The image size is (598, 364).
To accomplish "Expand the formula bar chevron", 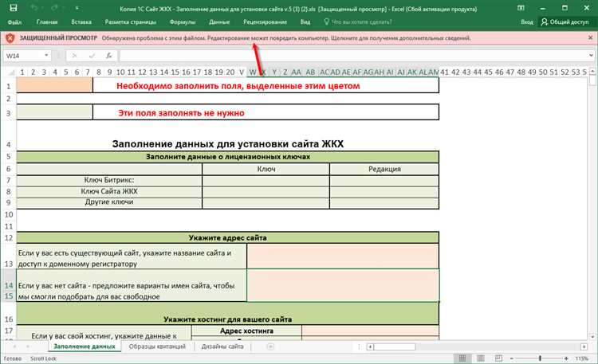I will pyautogui.click(x=591, y=56).
